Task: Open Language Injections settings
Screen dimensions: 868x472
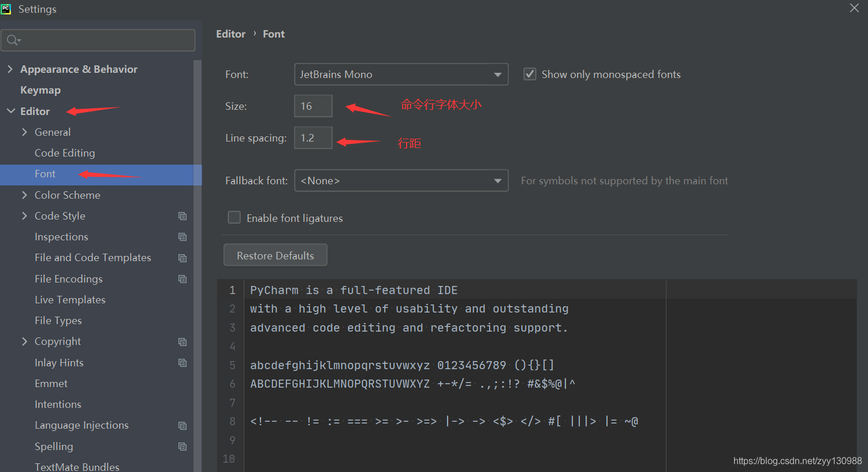Action: tap(81, 425)
